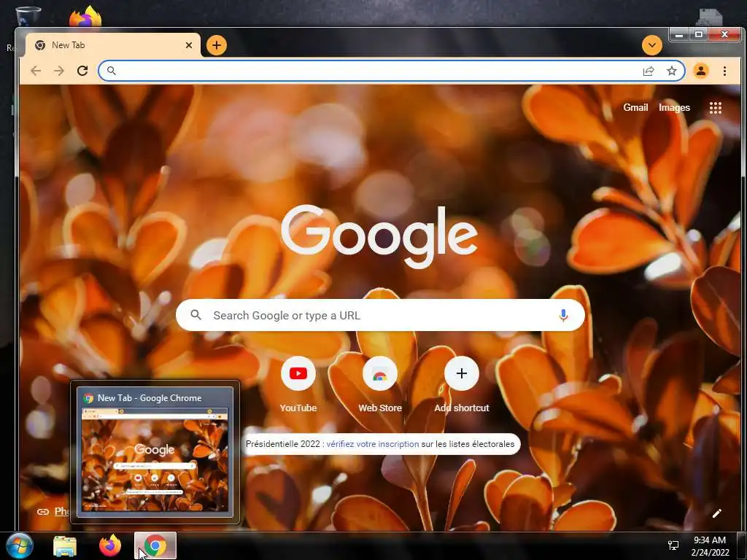Launch Firefox from the taskbar
Image resolution: width=747 pixels, height=560 pixels.
pos(109,545)
